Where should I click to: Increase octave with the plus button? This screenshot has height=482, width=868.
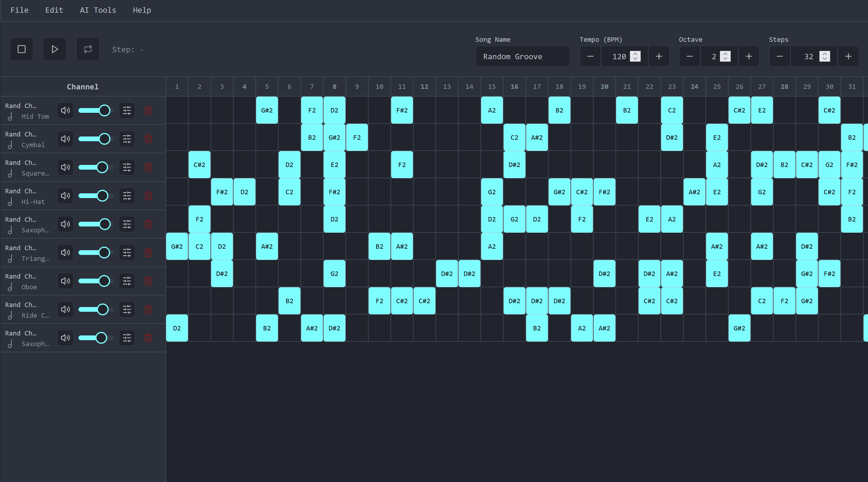click(749, 56)
